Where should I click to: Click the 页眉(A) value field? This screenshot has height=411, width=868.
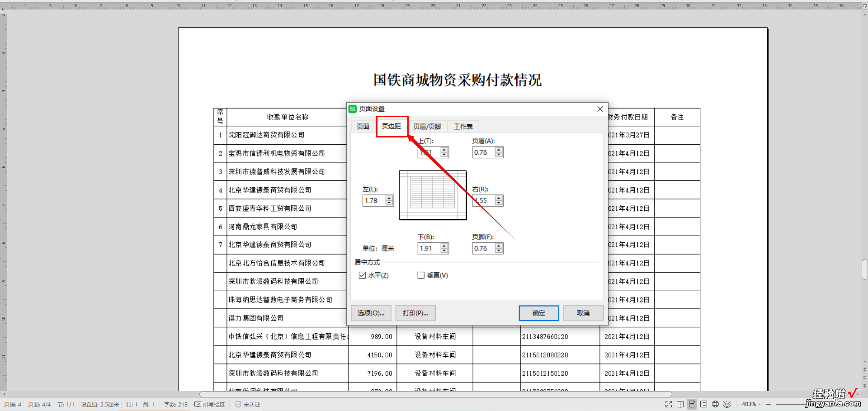(484, 152)
